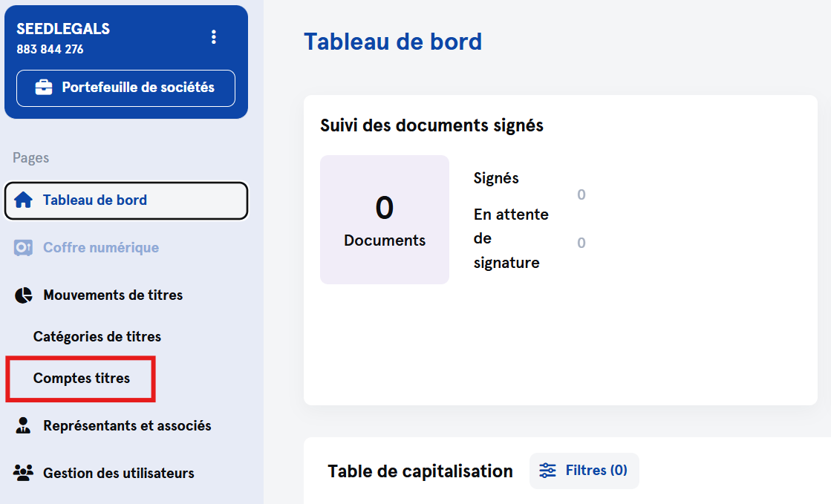Image resolution: width=831 pixels, height=504 pixels.
Task: Go to Catégories de titres
Action: tap(97, 337)
